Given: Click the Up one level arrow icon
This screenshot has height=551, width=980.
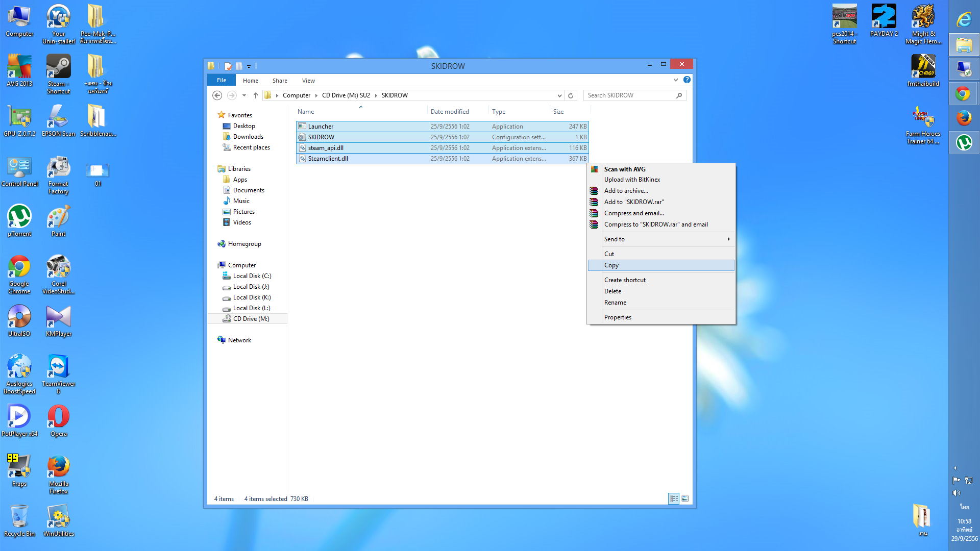Looking at the screenshot, I should [256, 95].
